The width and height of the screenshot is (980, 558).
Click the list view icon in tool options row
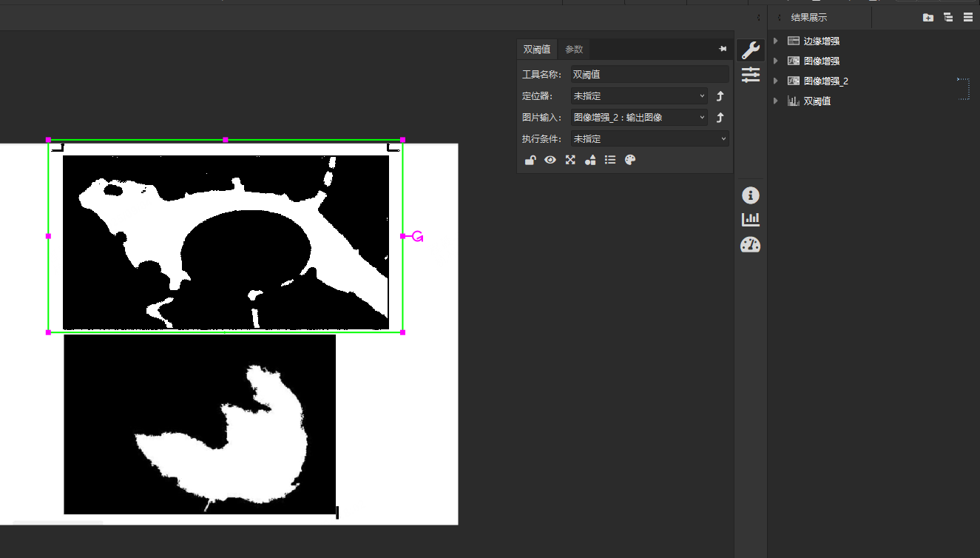point(609,159)
